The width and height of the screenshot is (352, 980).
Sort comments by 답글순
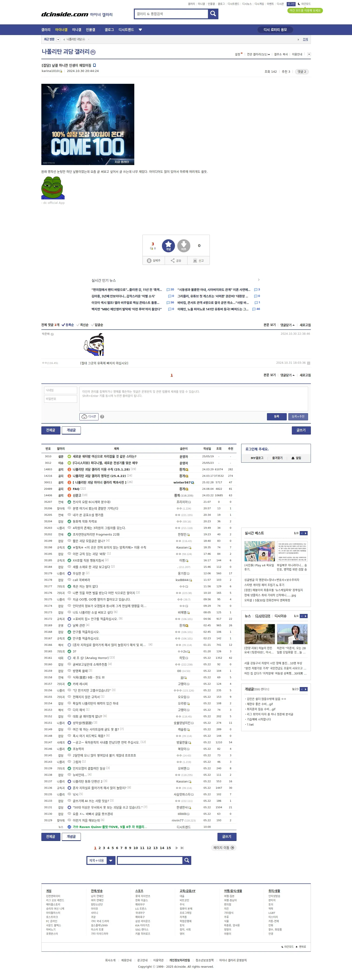97,325
